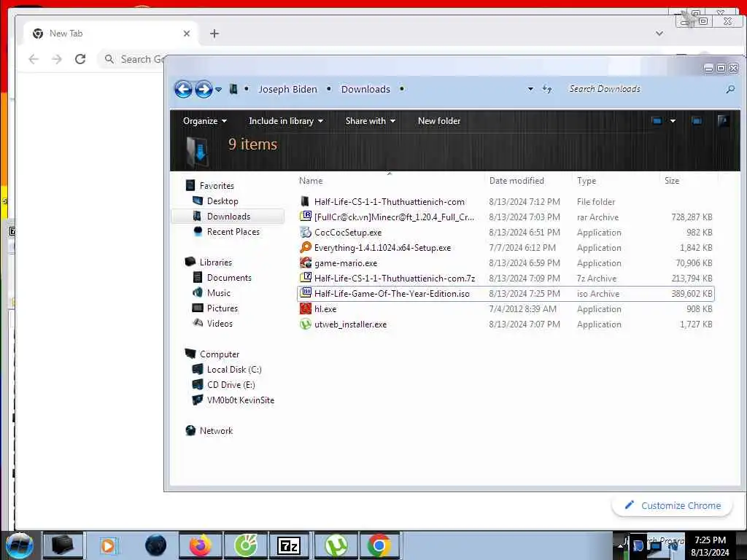Open 7-Zip from the taskbar

[289, 545]
